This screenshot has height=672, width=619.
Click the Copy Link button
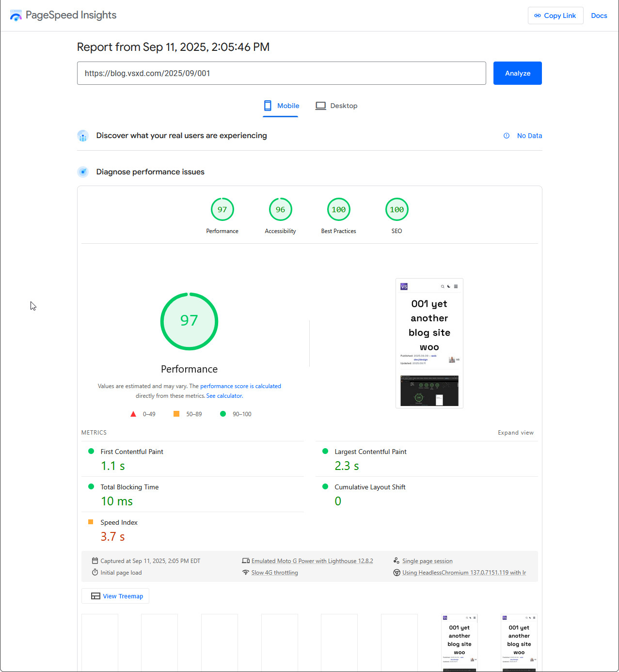tap(556, 16)
